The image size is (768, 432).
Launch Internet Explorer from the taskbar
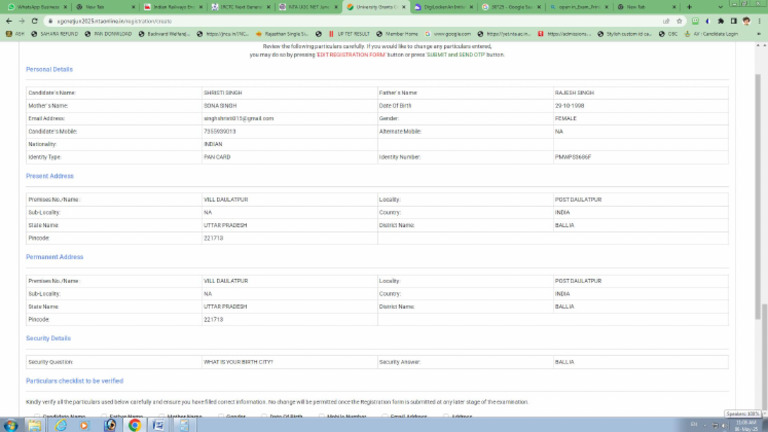tap(61, 425)
